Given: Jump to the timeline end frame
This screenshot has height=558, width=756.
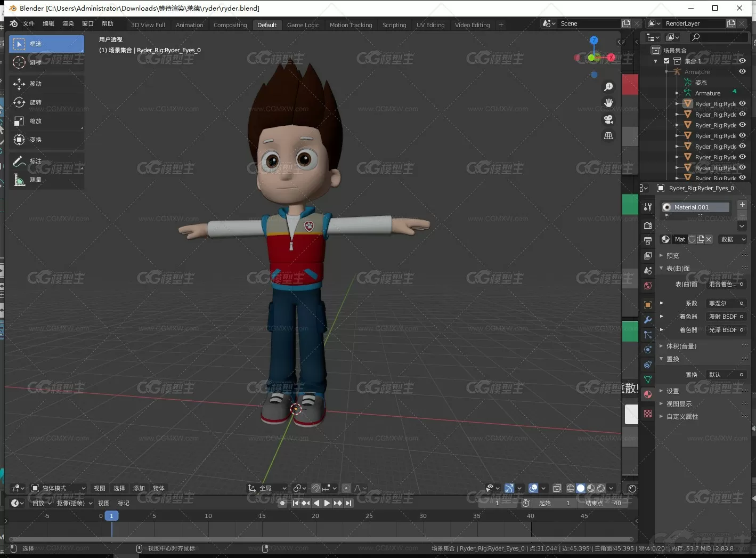Looking at the screenshot, I should point(348,503).
